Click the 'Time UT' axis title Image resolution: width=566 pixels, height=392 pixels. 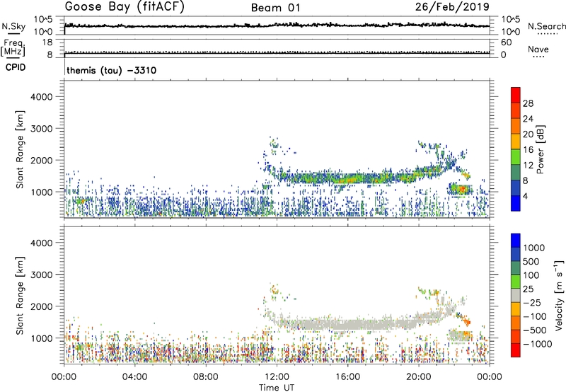(277, 388)
